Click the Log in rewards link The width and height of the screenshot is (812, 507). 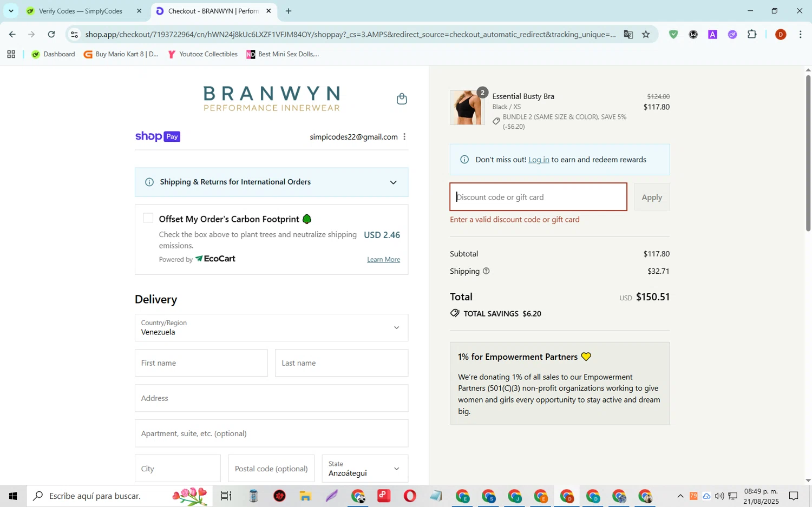click(539, 160)
